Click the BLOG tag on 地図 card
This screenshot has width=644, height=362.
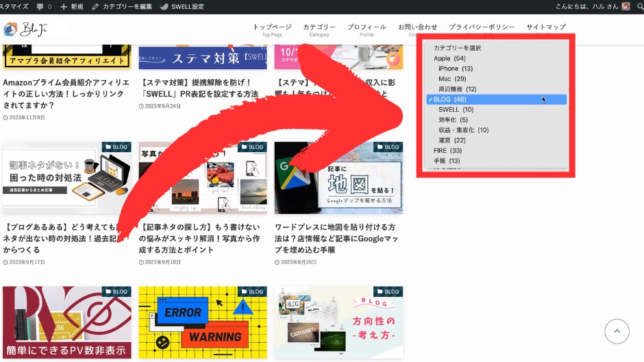388,147
